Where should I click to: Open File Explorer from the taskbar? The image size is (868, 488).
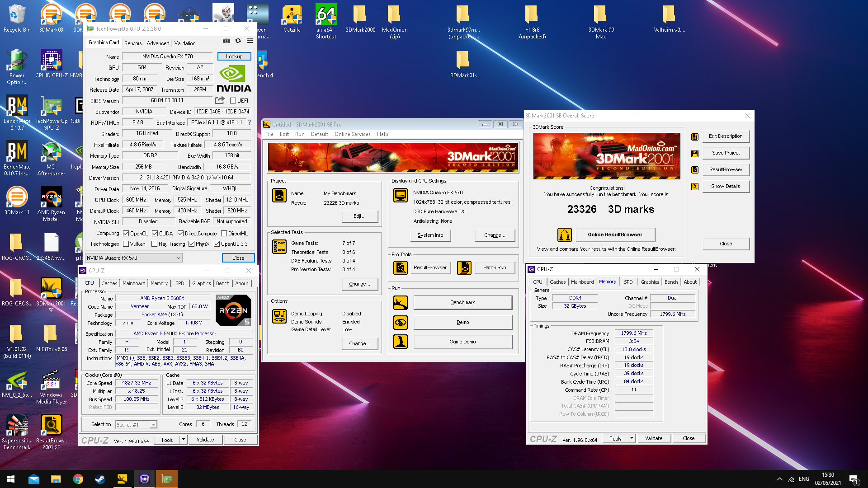click(56, 479)
